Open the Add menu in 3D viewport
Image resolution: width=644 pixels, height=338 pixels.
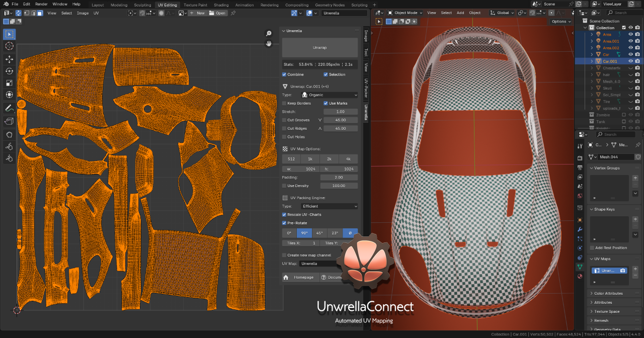click(x=460, y=13)
